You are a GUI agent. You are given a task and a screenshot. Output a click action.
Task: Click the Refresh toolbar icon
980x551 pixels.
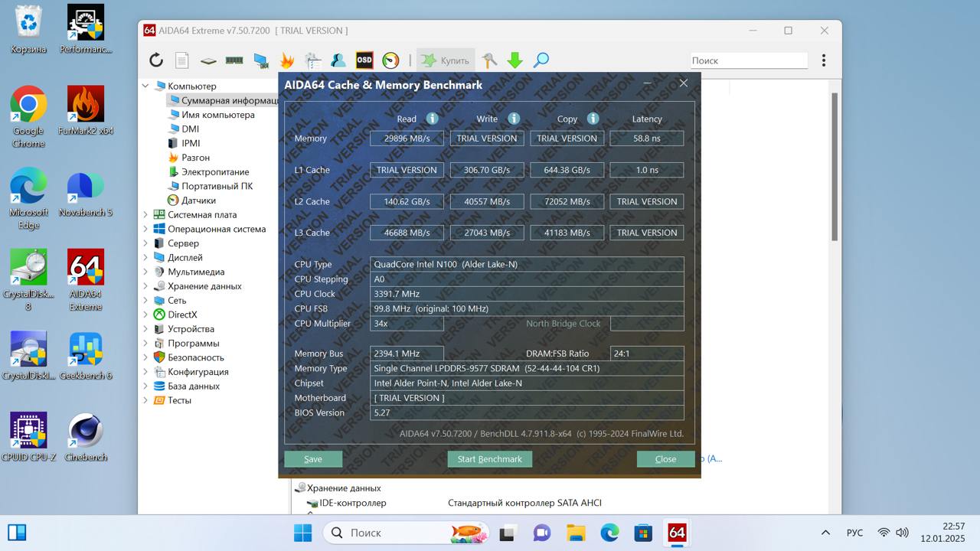pyautogui.click(x=156, y=60)
